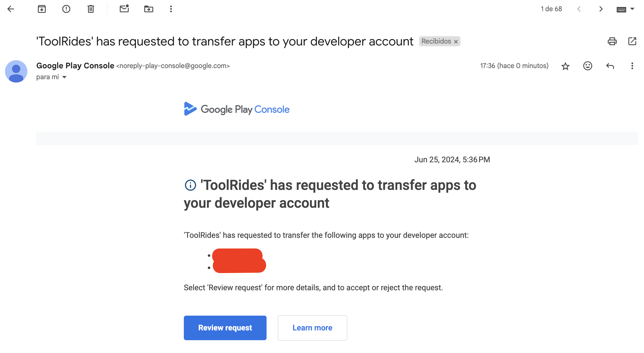Open the Move to folder icon
This screenshot has width=644, height=353.
coord(149,9)
